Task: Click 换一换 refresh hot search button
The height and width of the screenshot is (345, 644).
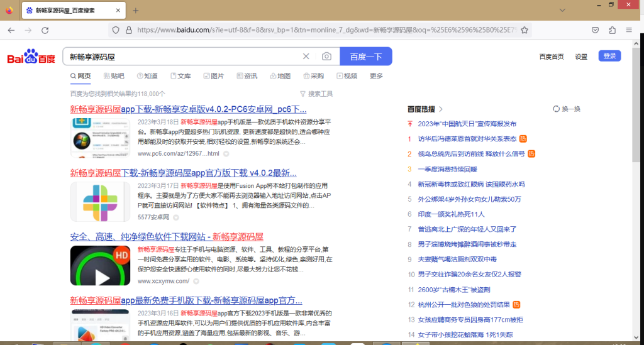Action: [x=567, y=109]
